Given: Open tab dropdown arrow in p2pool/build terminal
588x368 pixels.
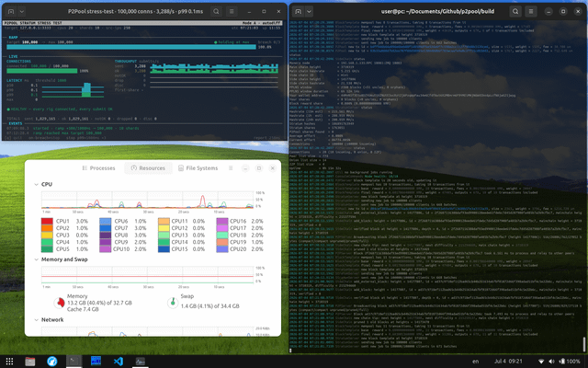Looking at the screenshot, I should coord(309,12).
